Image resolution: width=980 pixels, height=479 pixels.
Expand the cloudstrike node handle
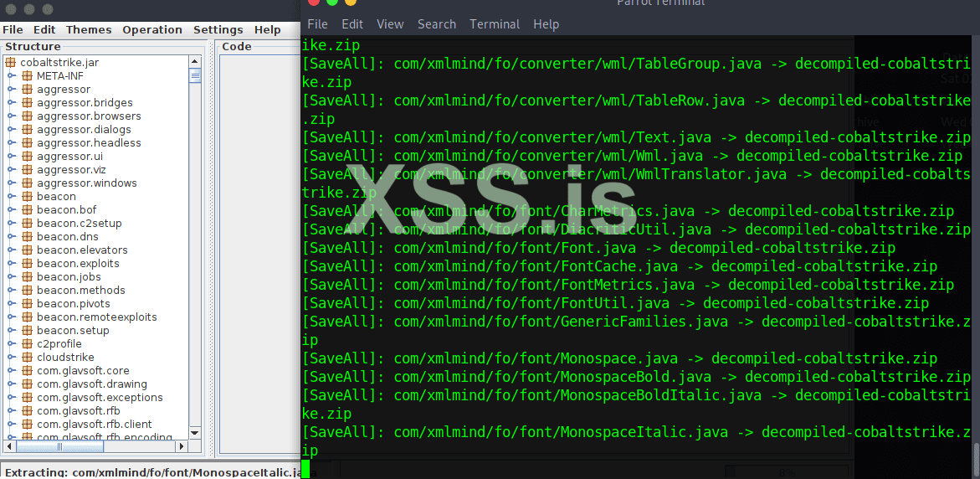point(11,357)
